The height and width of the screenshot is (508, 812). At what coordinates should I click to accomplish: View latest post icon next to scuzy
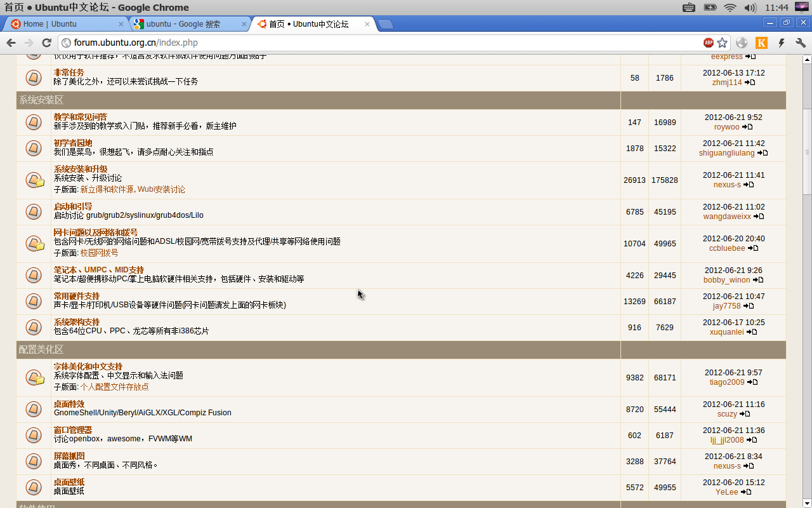(745, 414)
